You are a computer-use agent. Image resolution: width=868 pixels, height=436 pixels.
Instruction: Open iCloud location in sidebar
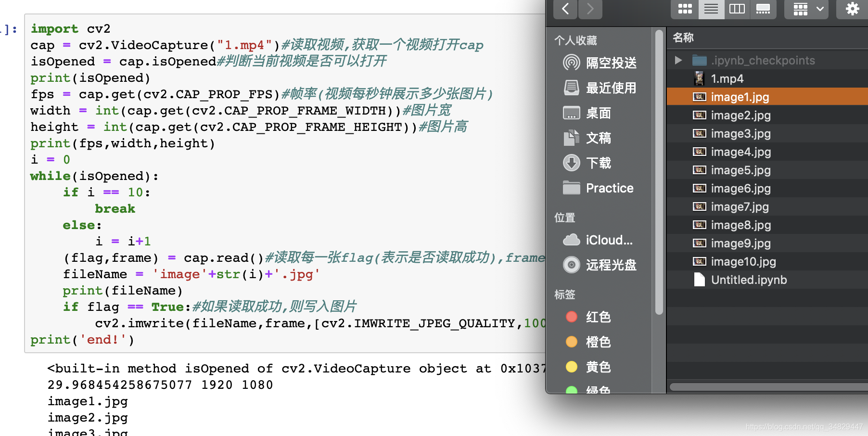click(598, 240)
